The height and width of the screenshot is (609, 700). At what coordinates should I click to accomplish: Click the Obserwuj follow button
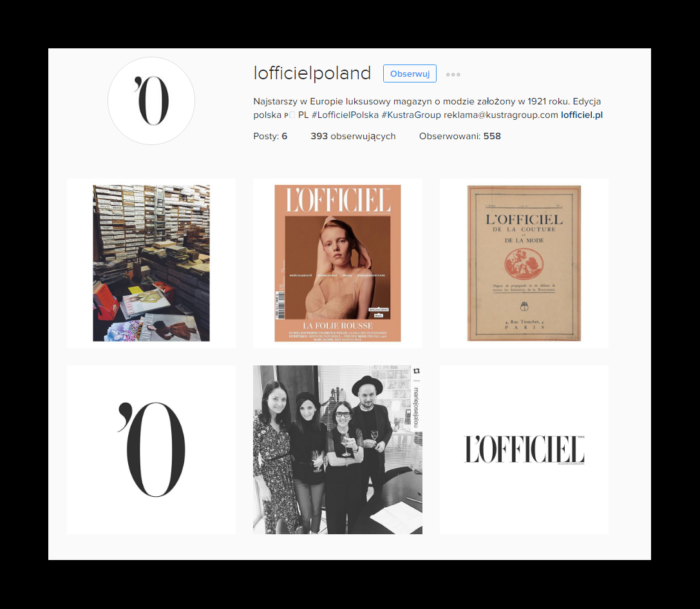410,73
